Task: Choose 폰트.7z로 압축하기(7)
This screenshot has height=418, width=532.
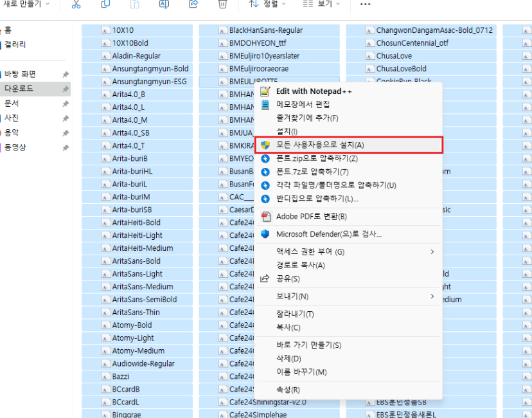Action: pyautogui.click(x=348, y=172)
